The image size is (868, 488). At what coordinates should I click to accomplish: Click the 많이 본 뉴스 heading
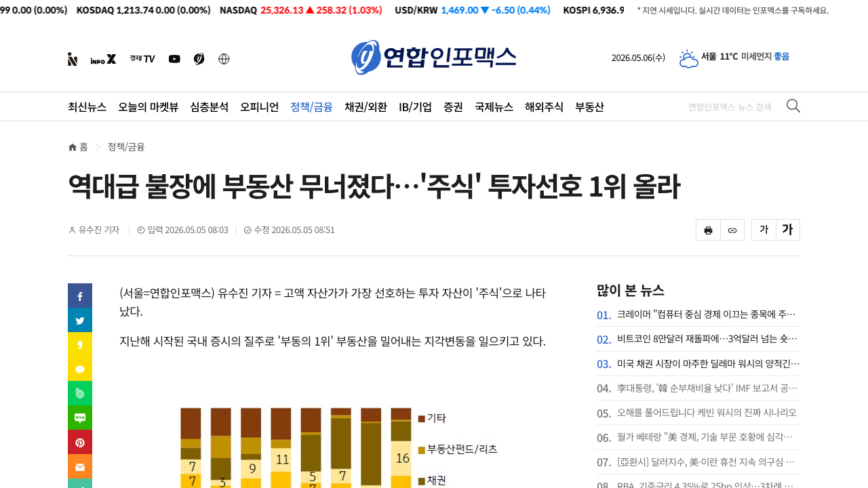[631, 290]
